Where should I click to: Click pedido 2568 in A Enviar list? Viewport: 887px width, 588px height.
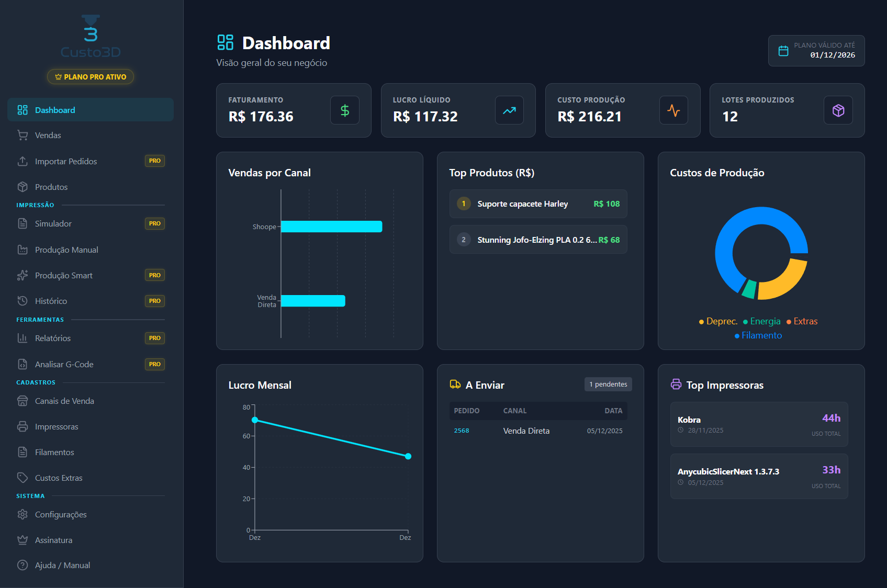[462, 431]
